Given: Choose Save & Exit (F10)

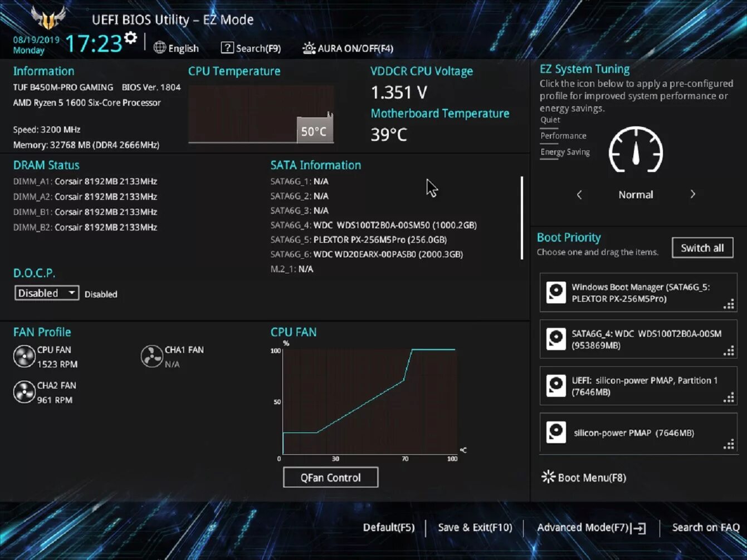Looking at the screenshot, I should pos(475,528).
